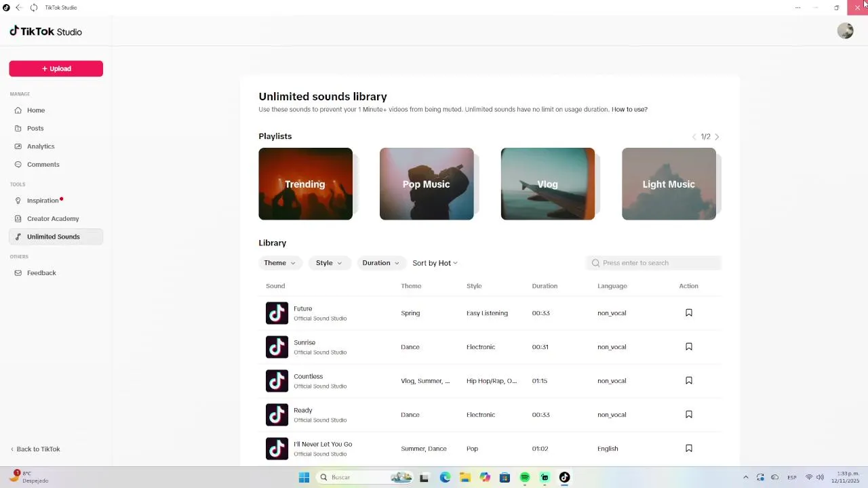This screenshot has width=868, height=488.
Task: Open the Sort by Hot dropdown
Action: click(x=435, y=263)
